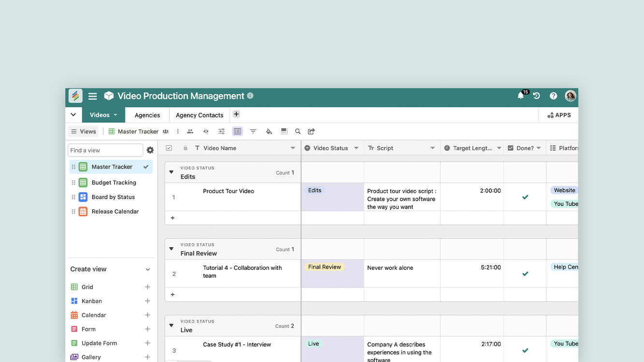Open the help question mark icon
This screenshot has width=644, height=362.
click(x=554, y=96)
